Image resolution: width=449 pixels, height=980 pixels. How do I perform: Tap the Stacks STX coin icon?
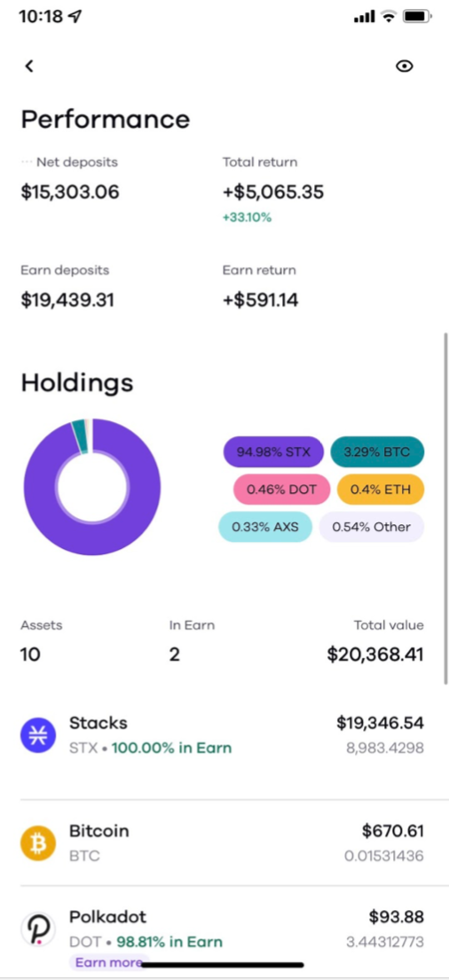pos(39,734)
